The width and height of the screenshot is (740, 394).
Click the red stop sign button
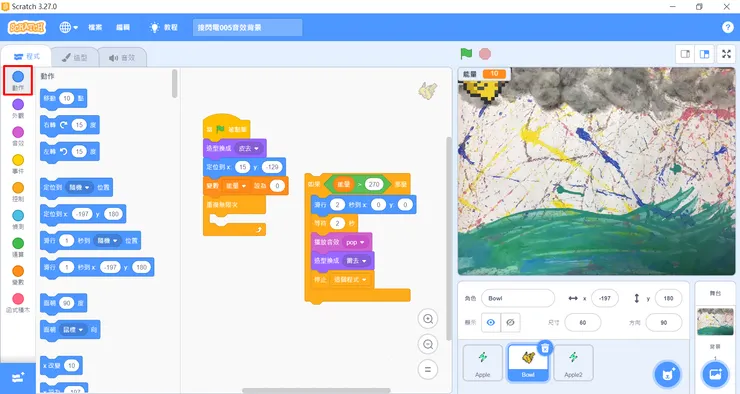[x=485, y=54]
